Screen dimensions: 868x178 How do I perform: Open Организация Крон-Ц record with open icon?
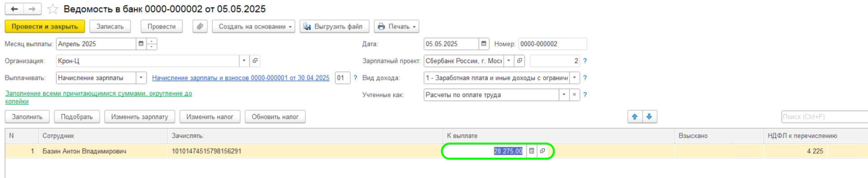tap(255, 61)
